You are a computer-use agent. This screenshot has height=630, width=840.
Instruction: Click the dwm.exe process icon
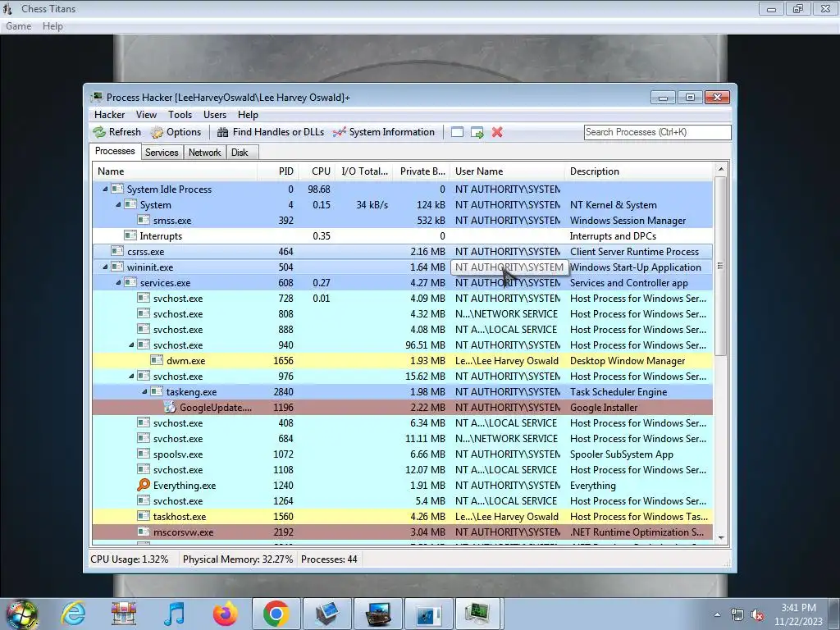click(x=157, y=361)
